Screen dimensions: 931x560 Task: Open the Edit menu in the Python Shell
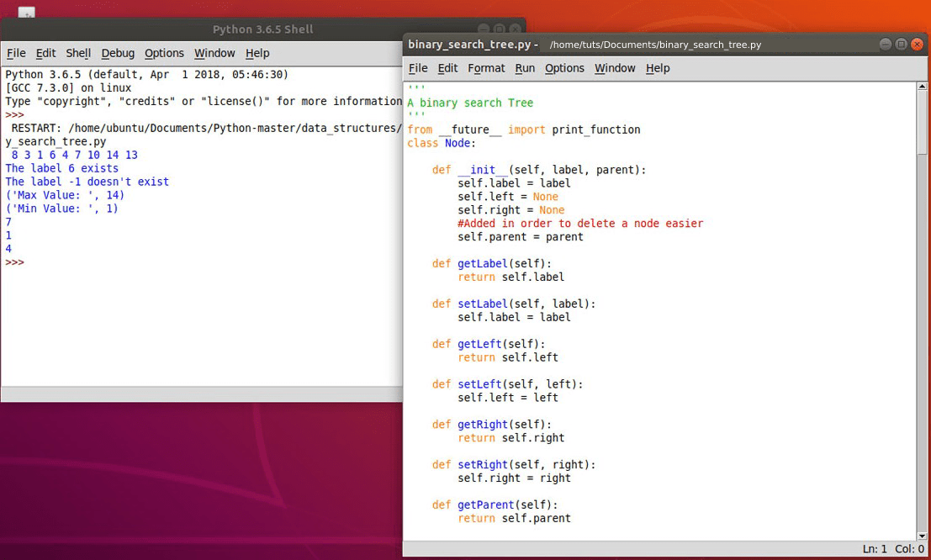(x=45, y=53)
